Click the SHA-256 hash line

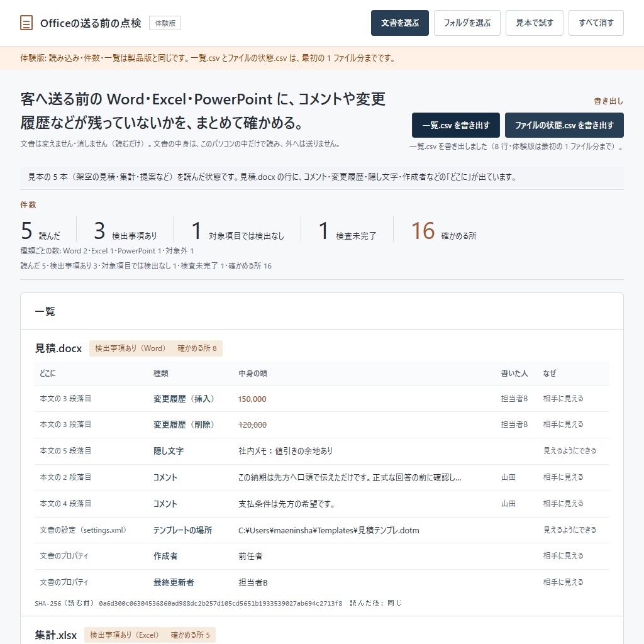(218, 603)
